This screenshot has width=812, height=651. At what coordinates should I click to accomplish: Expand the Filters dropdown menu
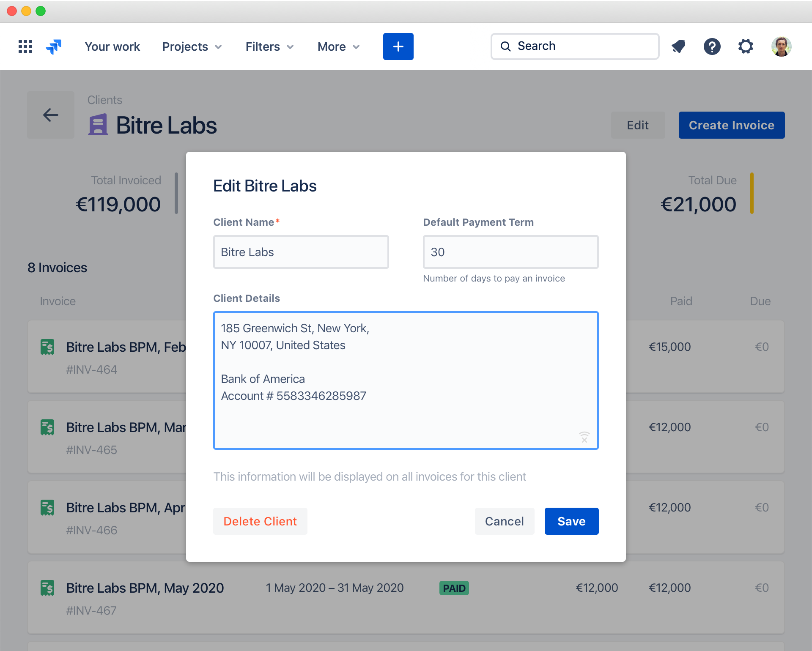tap(269, 46)
